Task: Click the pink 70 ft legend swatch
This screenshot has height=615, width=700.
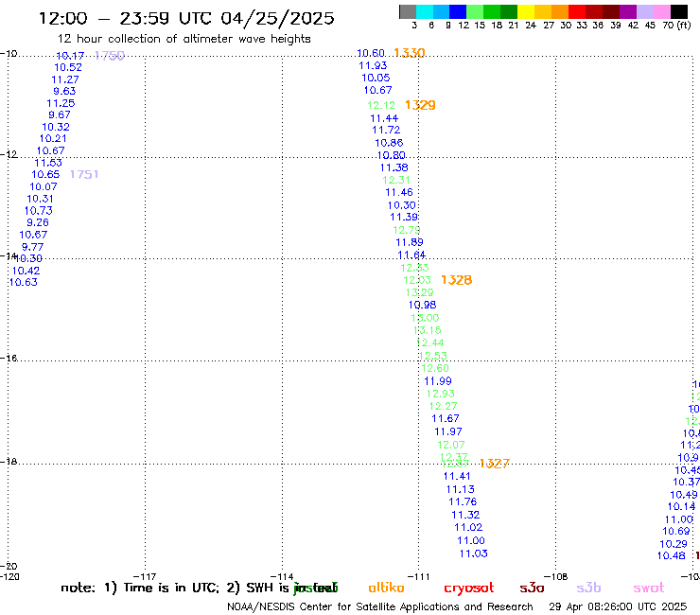Action: [x=661, y=11]
